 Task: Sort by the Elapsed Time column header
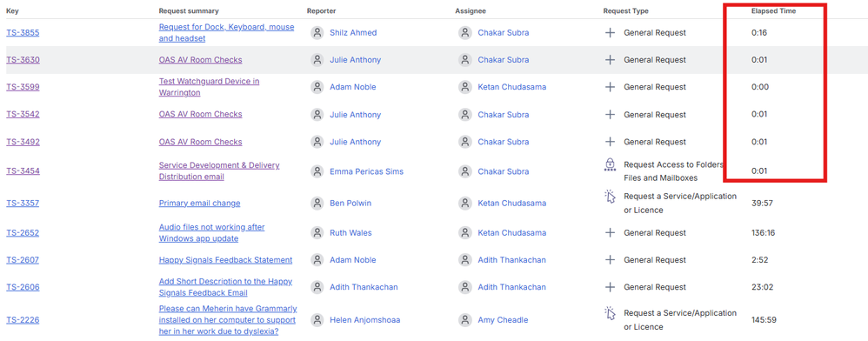tap(773, 10)
